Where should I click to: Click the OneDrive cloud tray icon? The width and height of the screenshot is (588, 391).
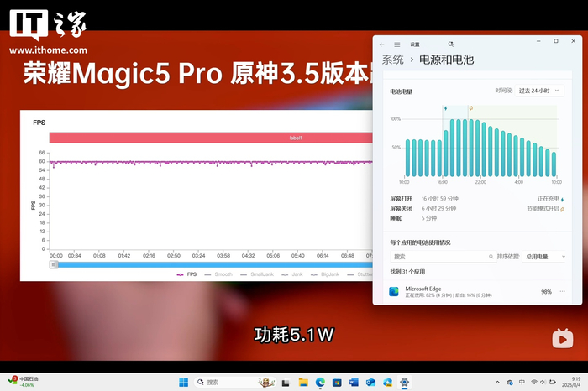pyautogui.click(x=510, y=383)
